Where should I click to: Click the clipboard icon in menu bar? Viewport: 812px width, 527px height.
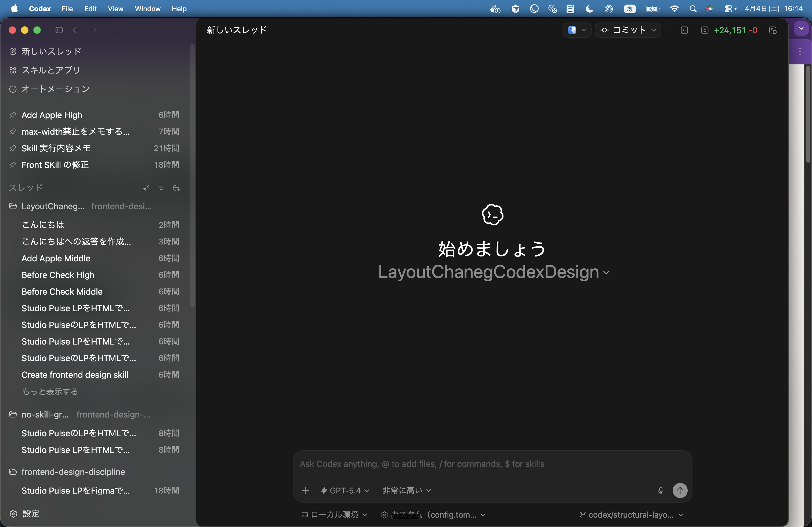[x=570, y=9]
